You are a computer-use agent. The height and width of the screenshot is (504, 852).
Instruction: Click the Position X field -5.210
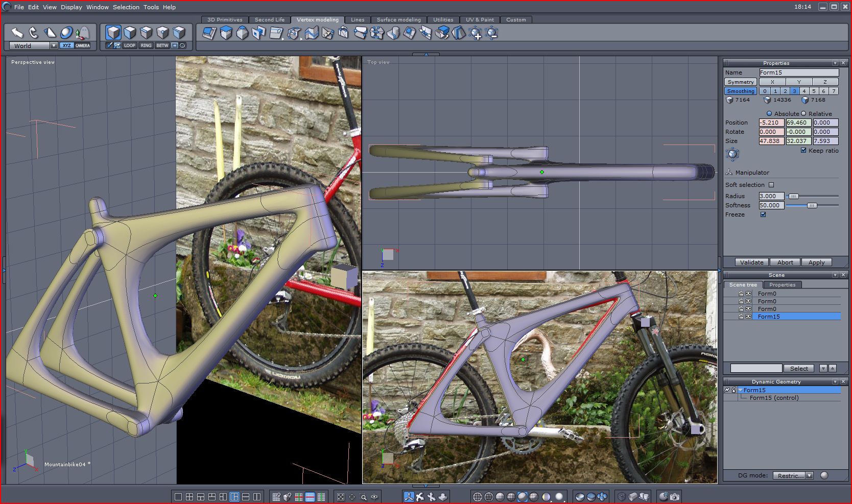point(771,123)
